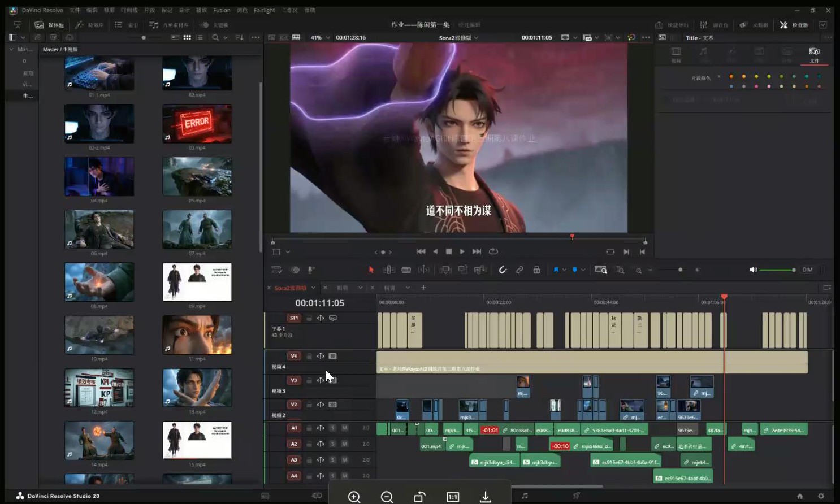The image size is (840, 504).
Task: Activate the Trim Edit Mode tool
Action: coord(389,270)
